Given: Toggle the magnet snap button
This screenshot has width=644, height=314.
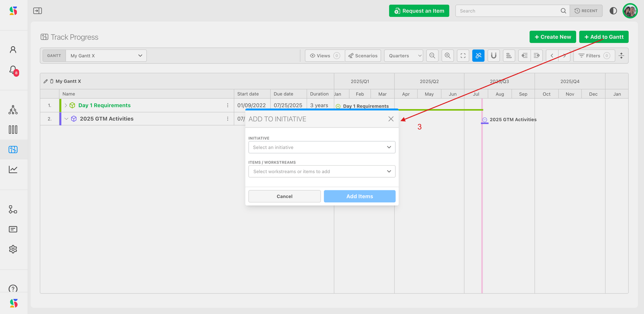Looking at the screenshot, I should pyautogui.click(x=493, y=56).
